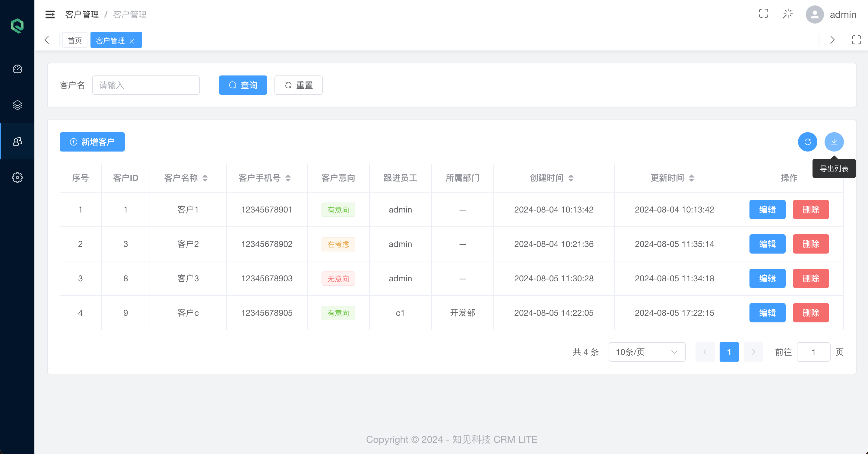This screenshot has width=868, height=454.
Task: Click the 有意向 tag for 客户c
Action: click(x=338, y=313)
